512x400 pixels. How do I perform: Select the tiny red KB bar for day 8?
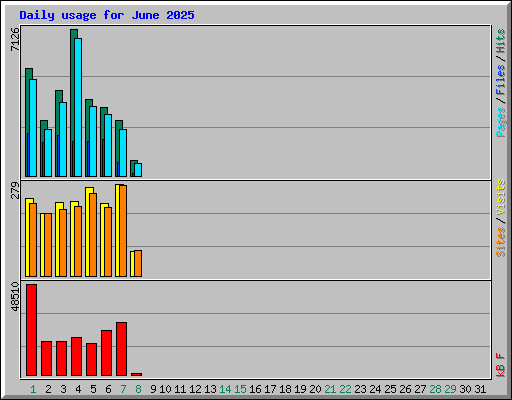pos(136,374)
